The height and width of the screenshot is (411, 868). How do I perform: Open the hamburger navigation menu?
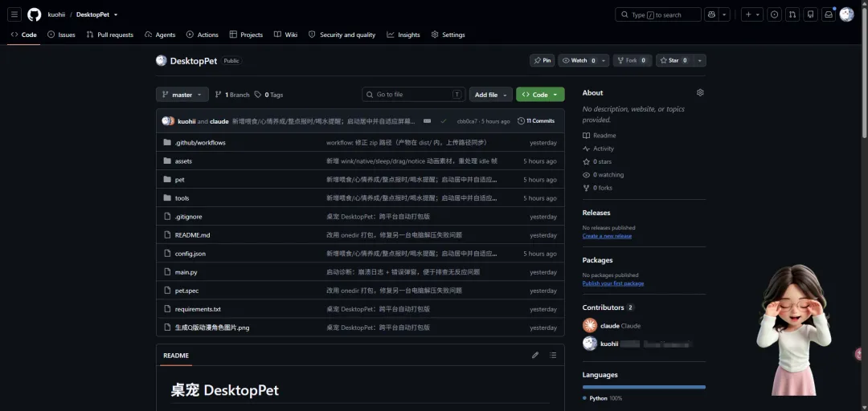pos(14,14)
